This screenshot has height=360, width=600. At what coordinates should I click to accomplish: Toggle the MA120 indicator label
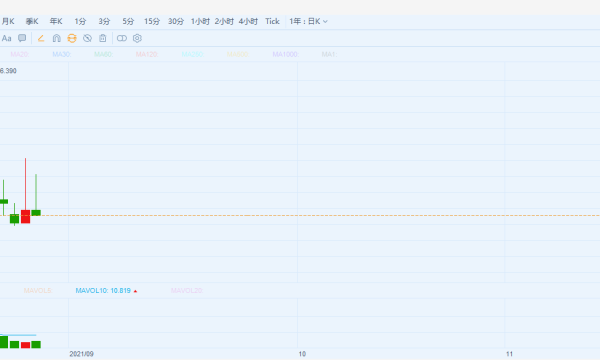pyautogui.click(x=147, y=54)
